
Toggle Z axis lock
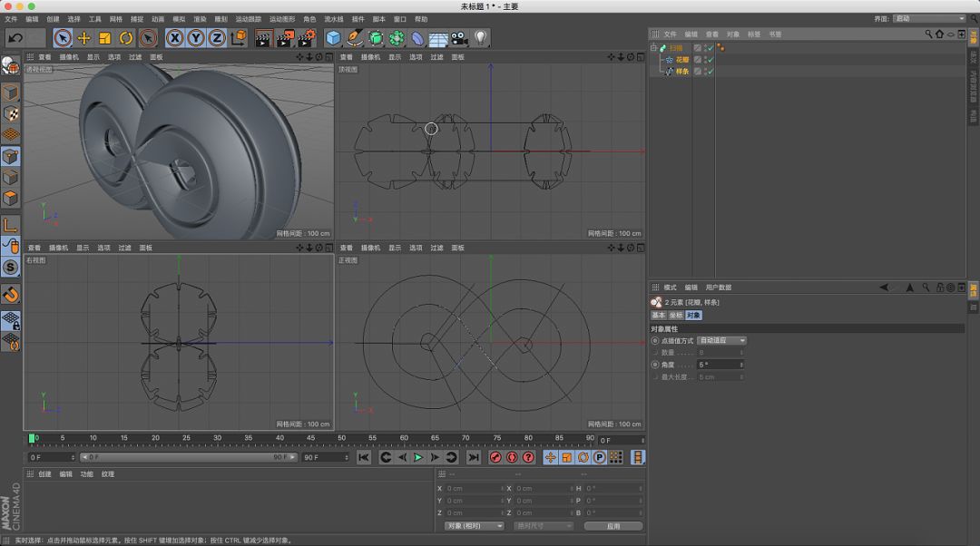point(217,38)
